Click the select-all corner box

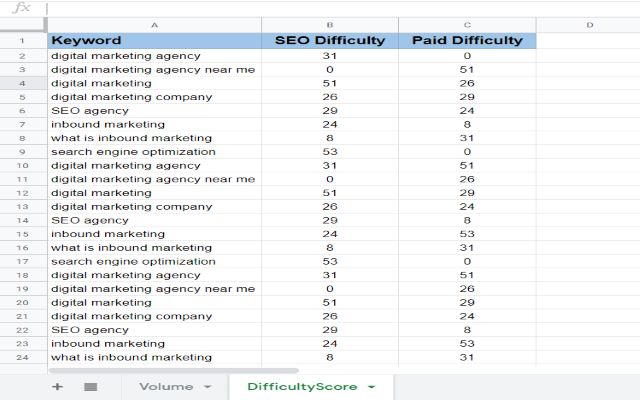click(22, 25)
